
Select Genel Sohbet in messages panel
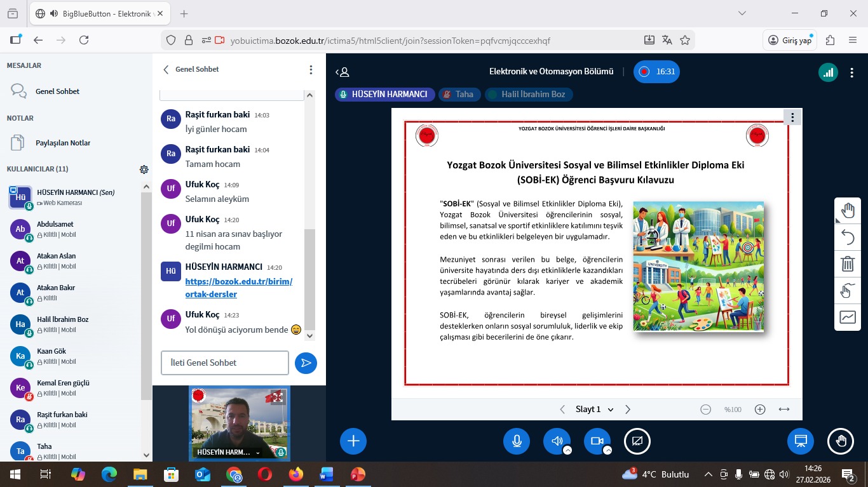pyautogui.click(x=57, y=91)
